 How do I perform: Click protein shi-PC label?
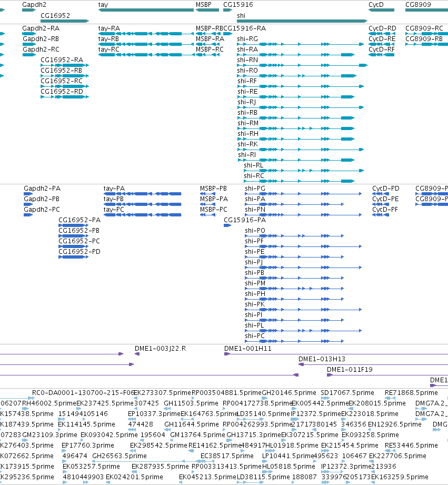[255, 335]
